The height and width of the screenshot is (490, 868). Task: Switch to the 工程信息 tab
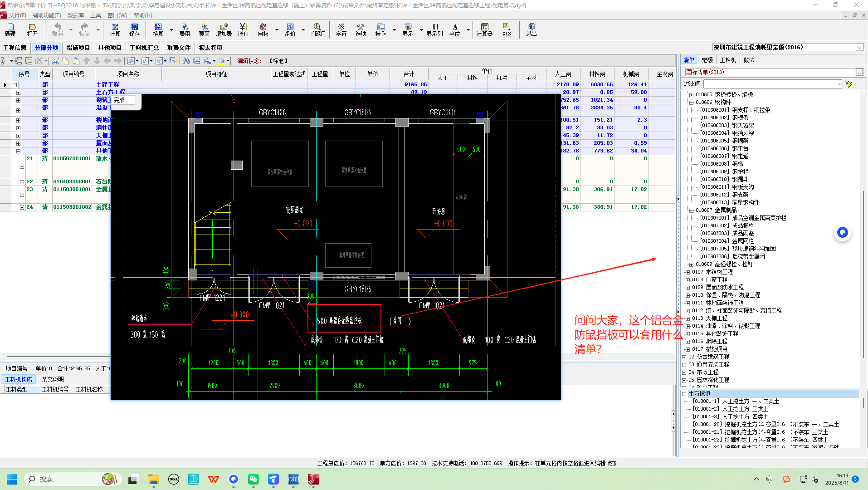[15, 48]
